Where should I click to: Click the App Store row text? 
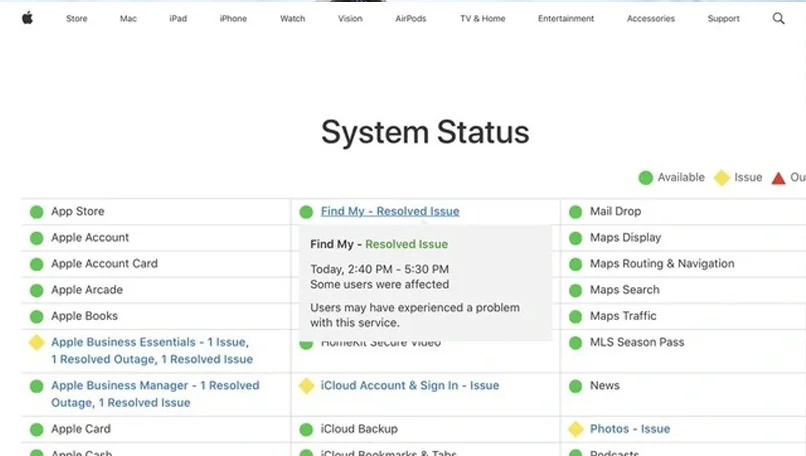click(x=78, y=211)
